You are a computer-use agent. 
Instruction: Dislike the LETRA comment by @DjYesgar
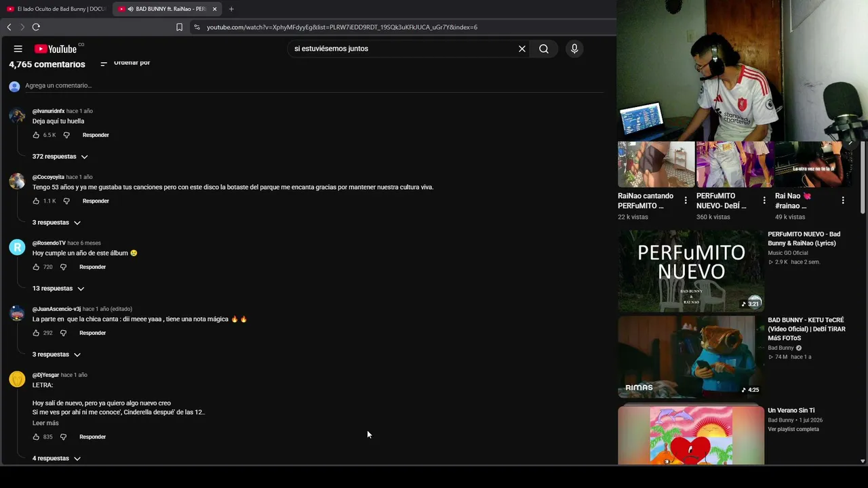63,436
